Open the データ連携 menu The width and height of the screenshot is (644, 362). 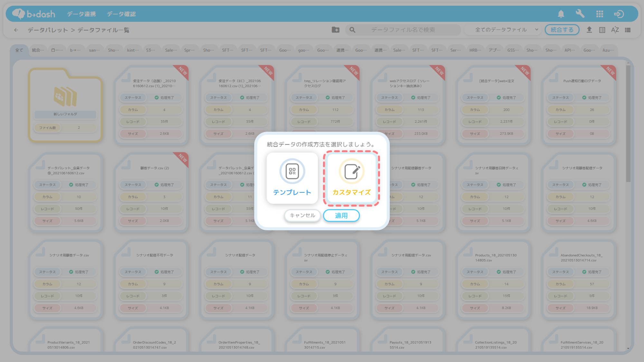click(81, 14)
